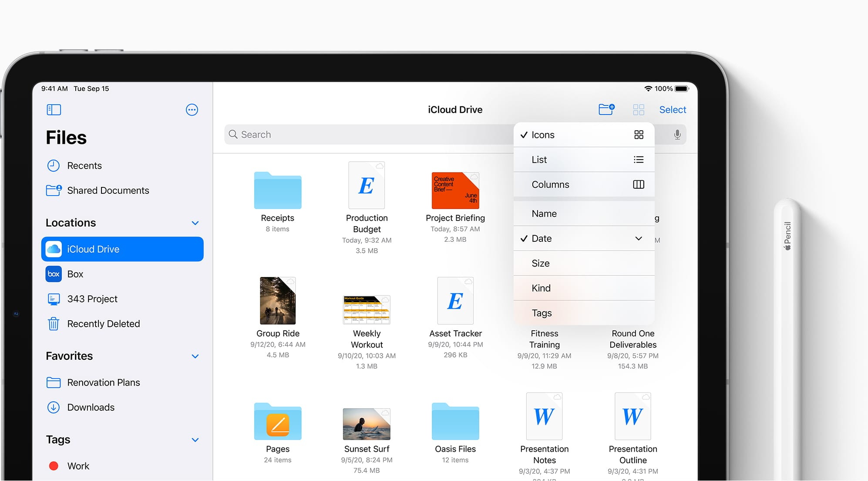Click the Box location icon

tap(54, 274)
